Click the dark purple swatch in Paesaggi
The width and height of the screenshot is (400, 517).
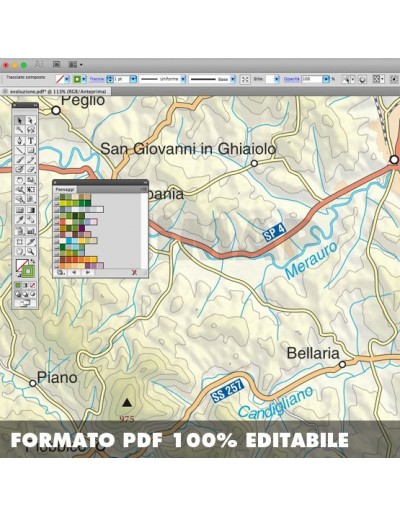point(82,228)
